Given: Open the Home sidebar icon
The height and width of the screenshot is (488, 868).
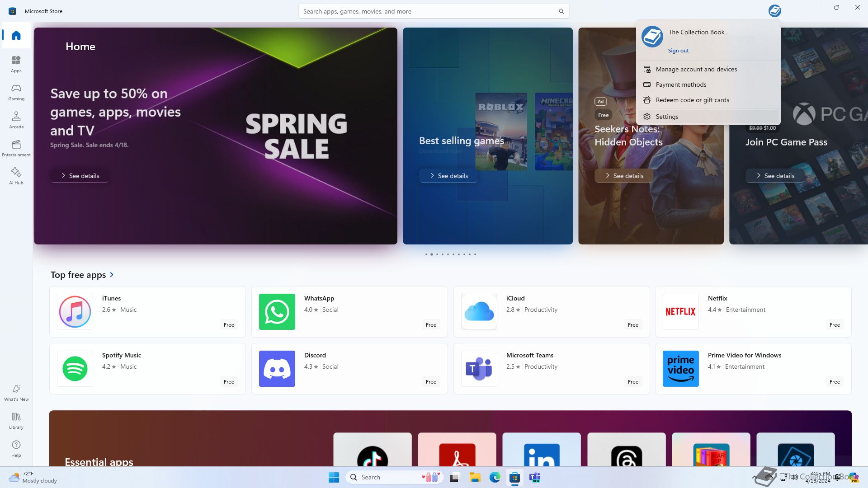Looking at the screenshot, I should coord(16,35).
